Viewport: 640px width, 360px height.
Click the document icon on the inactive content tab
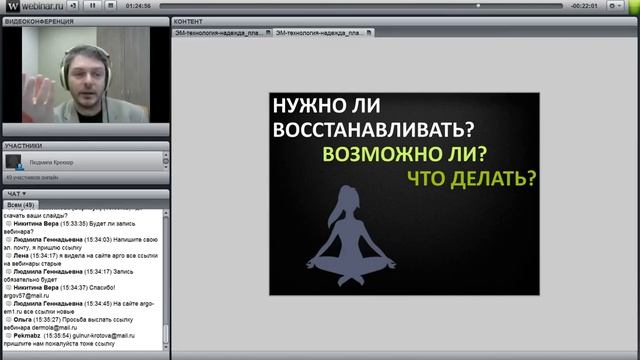(x=268, y=33)
